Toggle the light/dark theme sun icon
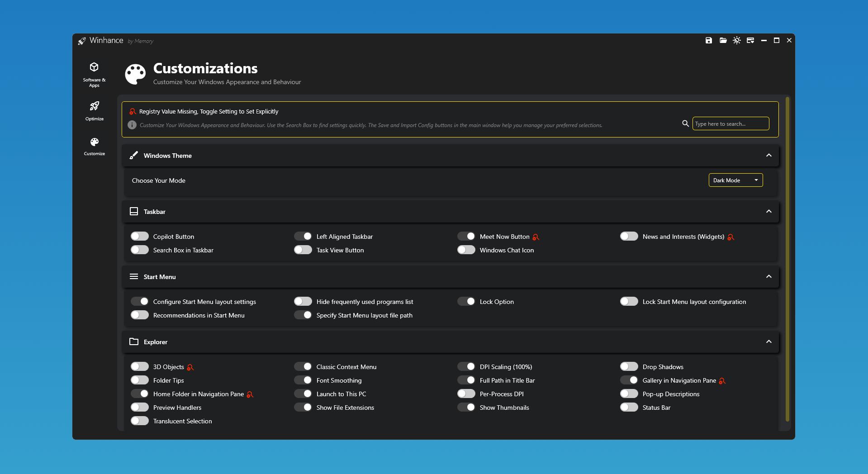Screen dimensions: 868x474 click(x=737, y=41)
